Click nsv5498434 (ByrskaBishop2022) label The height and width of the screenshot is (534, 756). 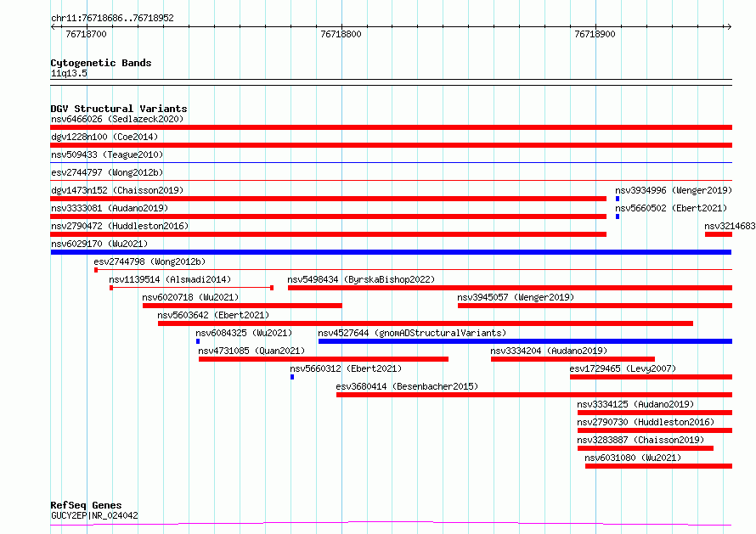click(361, 279)
